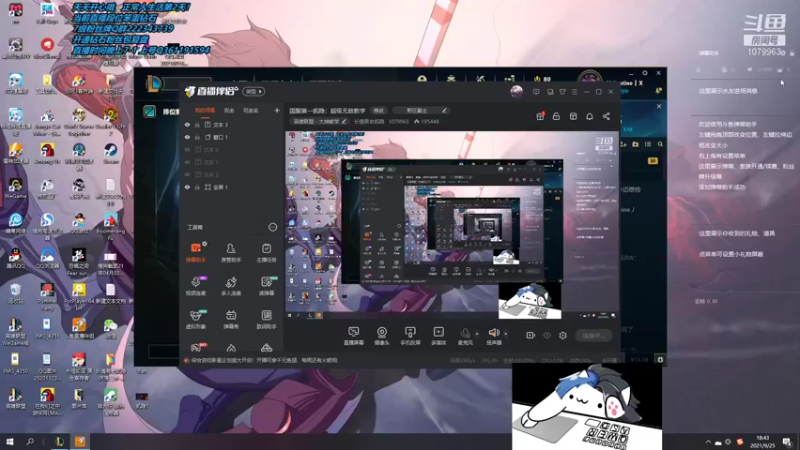Image resolution: width=800 pixels, height=450 pixels.
Task: Open the orange streaming app taskbar icon
Action: pos(80,441)
